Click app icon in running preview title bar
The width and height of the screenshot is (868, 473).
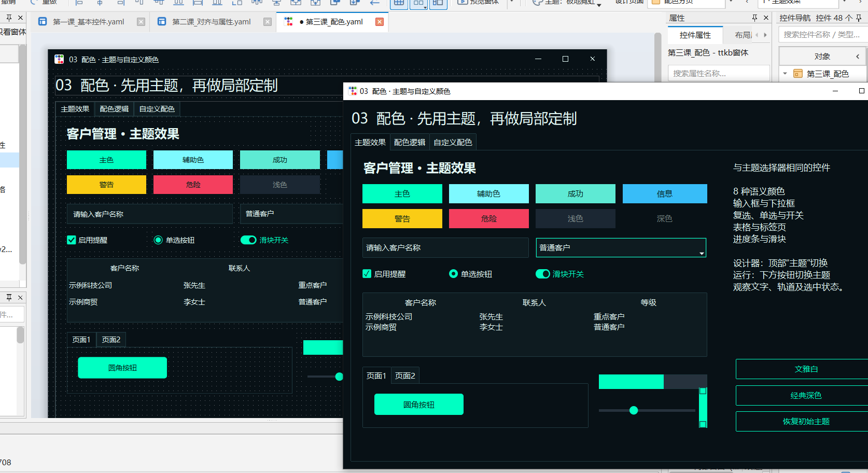point(353,91)
